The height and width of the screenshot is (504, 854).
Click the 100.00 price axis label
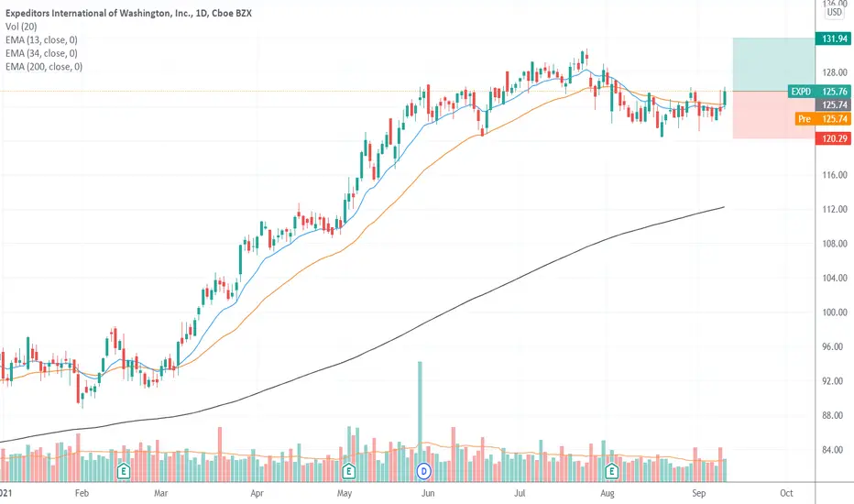point(835,312)
